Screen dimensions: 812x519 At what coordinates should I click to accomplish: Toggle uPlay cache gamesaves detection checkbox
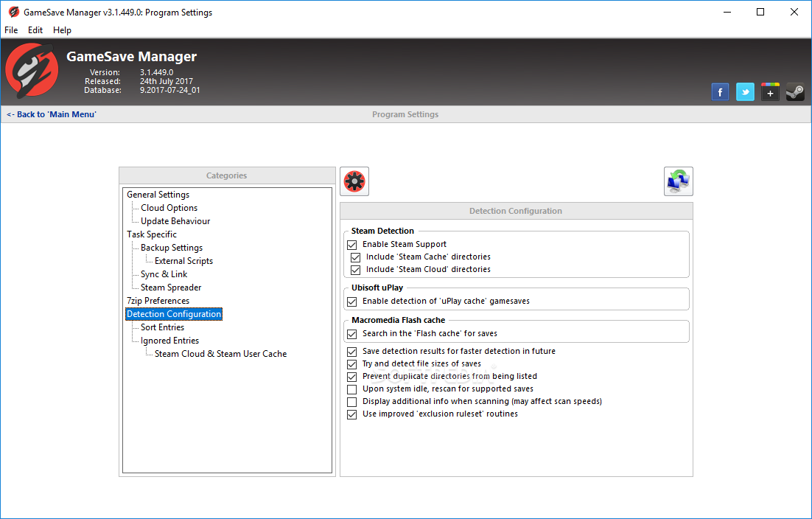(x=352, y=302)
